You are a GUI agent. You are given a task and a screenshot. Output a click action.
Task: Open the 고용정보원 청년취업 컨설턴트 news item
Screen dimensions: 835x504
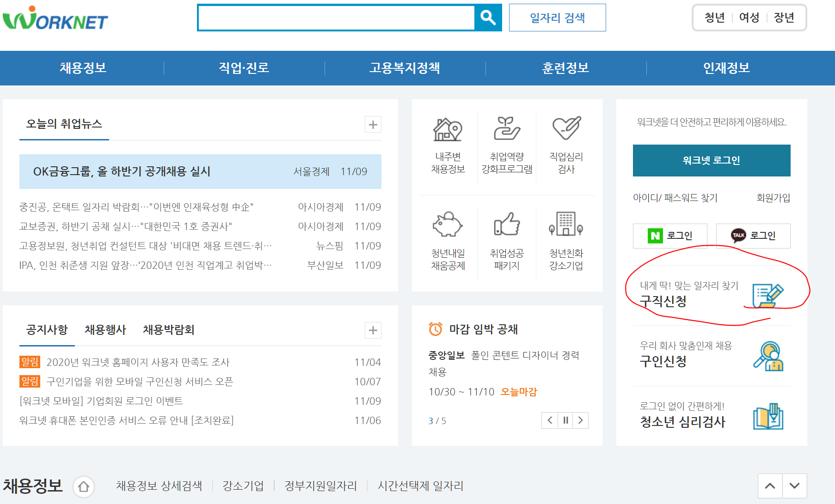click(146, 246)
